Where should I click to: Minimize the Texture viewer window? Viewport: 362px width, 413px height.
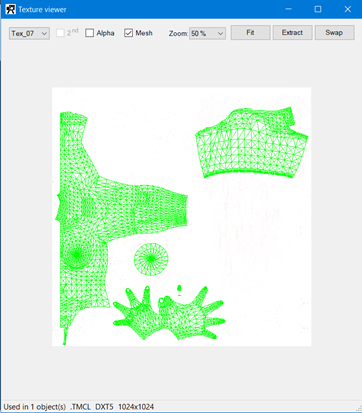(289, 9)
